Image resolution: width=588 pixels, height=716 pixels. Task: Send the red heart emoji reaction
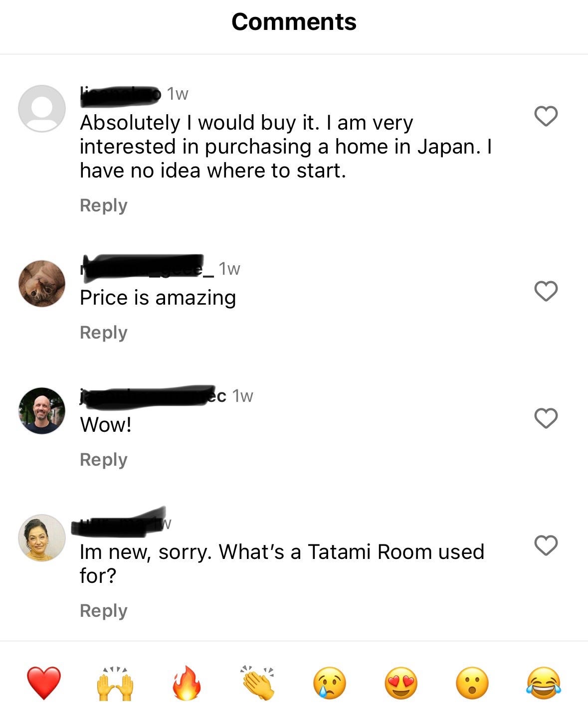tap(43, 683)
